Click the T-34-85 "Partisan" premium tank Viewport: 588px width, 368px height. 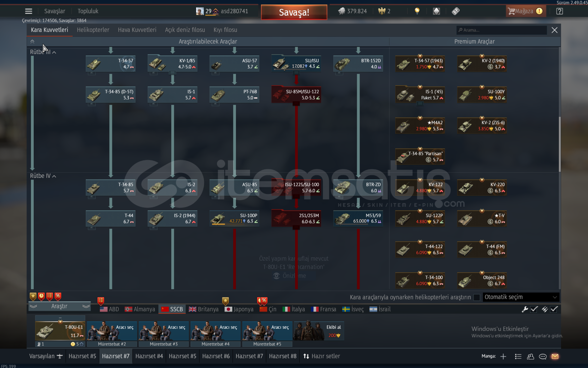pos(420,157)
